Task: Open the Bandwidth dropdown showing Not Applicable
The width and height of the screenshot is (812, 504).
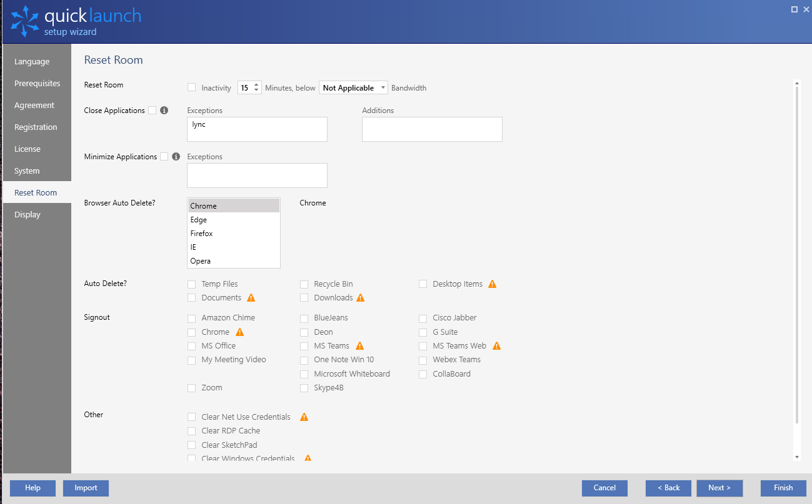Action: point(353,87)
